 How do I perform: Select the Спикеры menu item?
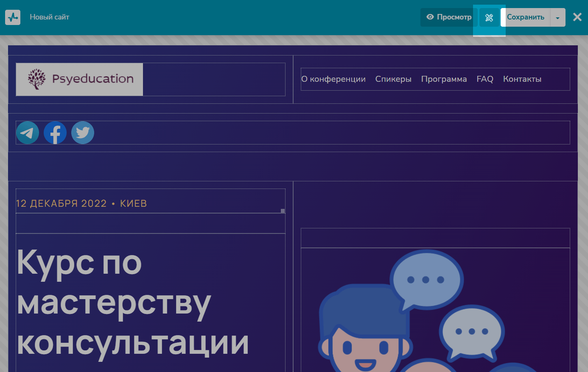(393, 79)
